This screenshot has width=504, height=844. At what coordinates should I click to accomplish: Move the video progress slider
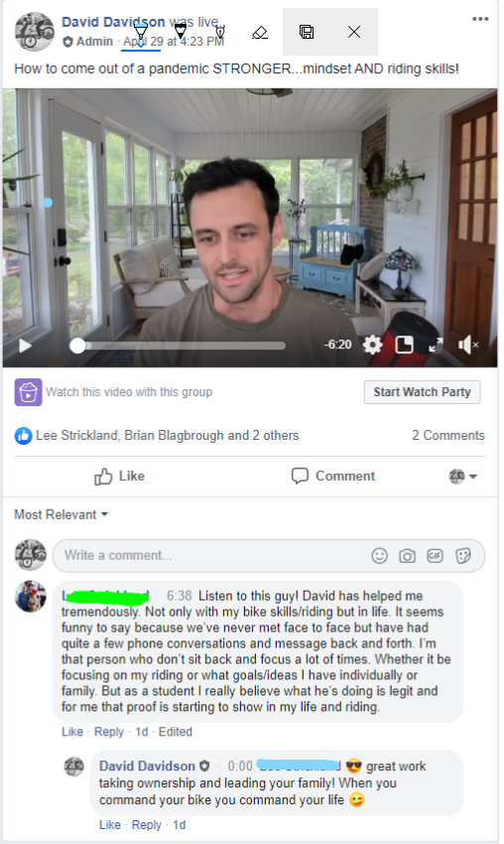[x=78, y=346]
